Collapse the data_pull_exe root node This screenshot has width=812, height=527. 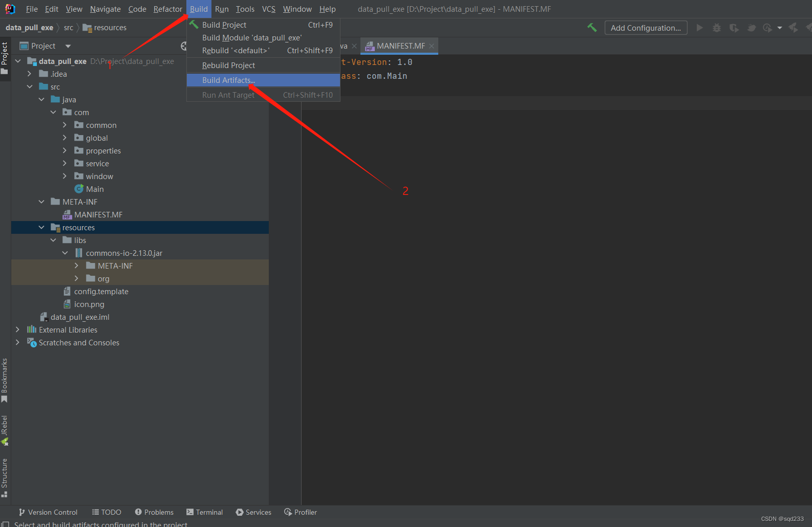18,61
